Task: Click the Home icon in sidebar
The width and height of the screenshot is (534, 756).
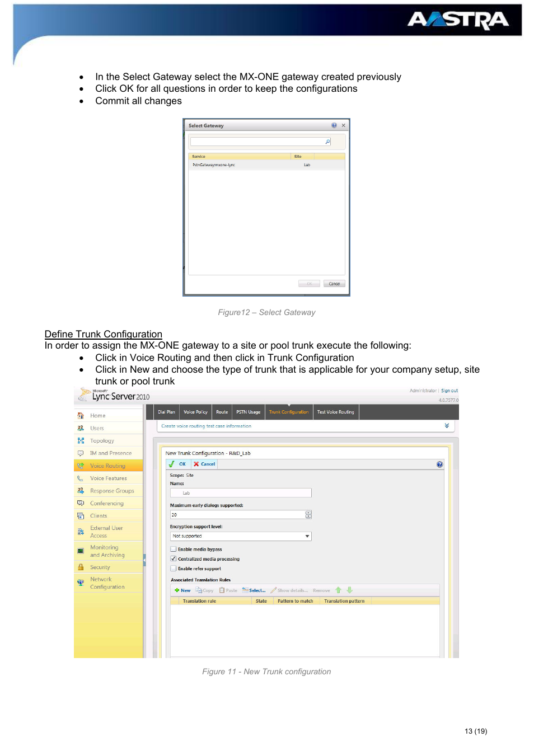Action: (81, 416)
